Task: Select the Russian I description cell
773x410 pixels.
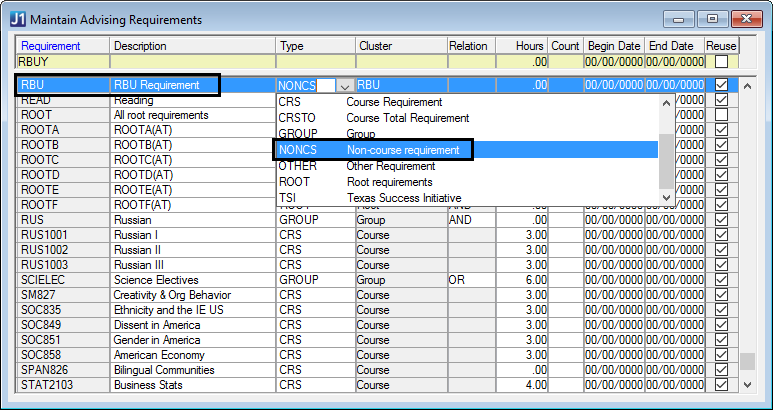Action: (192, 235)
